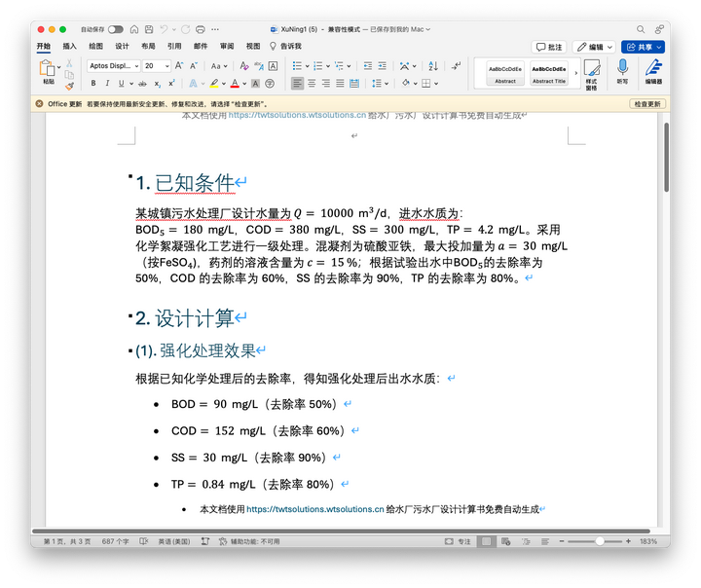Toggle subscript formatting
The width and height of the screenshot is (701, 588).
pyautogui.click(x=158, y=84)
